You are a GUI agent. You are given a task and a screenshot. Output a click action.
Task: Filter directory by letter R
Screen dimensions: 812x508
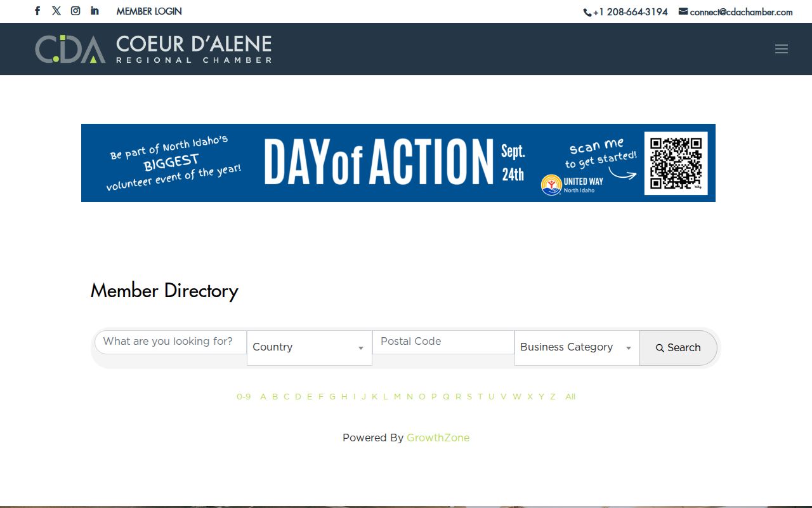(458, 397)
